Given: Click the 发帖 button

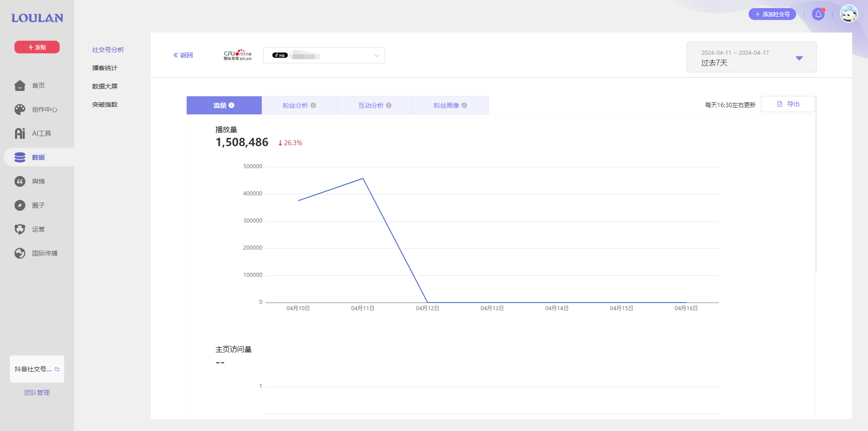Looking at the screenshot, I should (37, 47).
